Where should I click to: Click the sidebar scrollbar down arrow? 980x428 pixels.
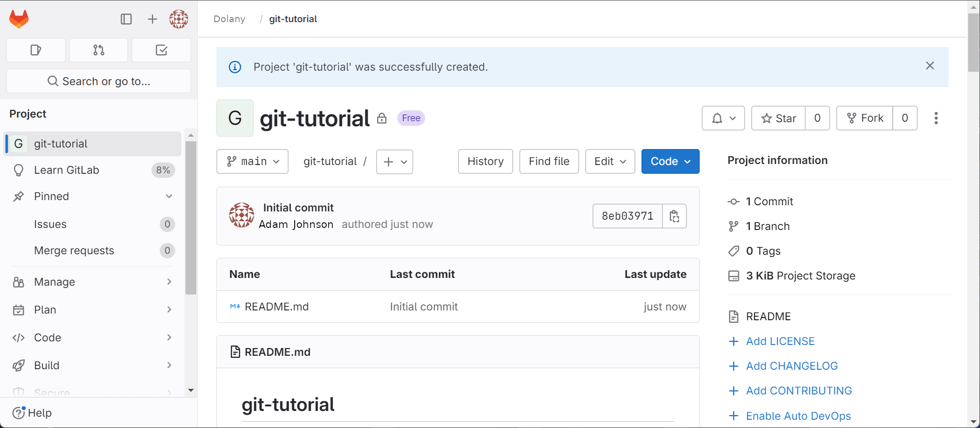pyautogui.click(x=191, y=390)
